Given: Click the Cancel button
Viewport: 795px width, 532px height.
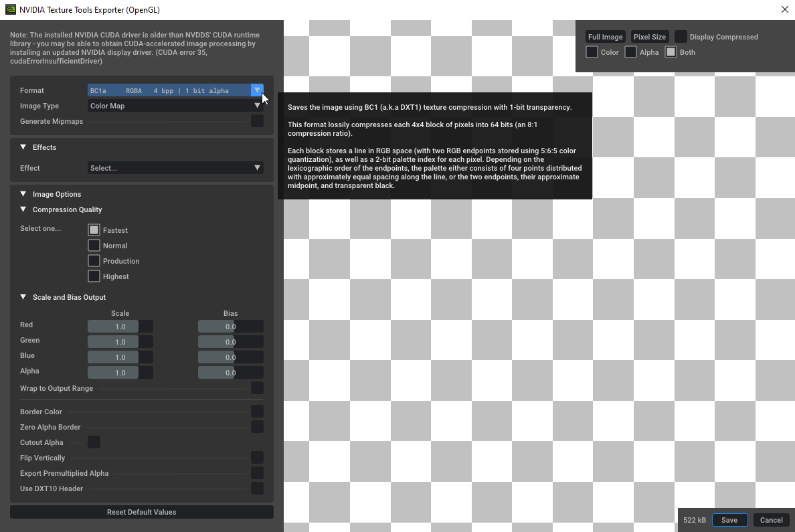Looking at the screenshot, I should 771,520.
